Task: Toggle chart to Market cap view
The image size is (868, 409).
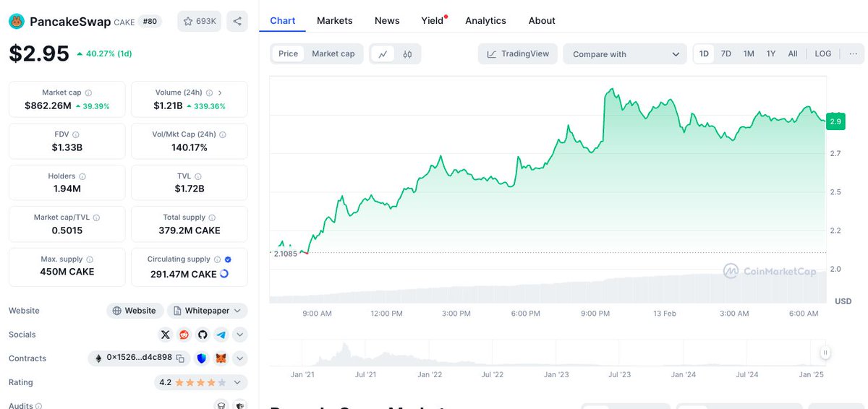Action: click(x=333, y=53)
